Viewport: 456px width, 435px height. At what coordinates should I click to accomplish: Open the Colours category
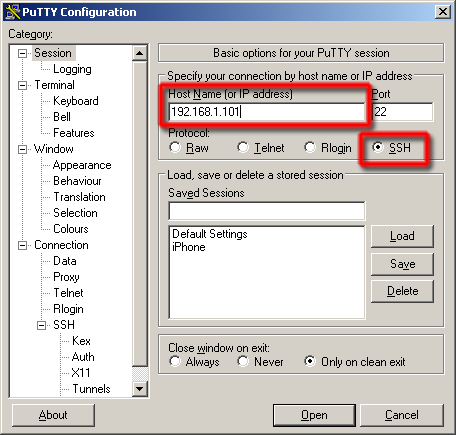click(71, 229)
